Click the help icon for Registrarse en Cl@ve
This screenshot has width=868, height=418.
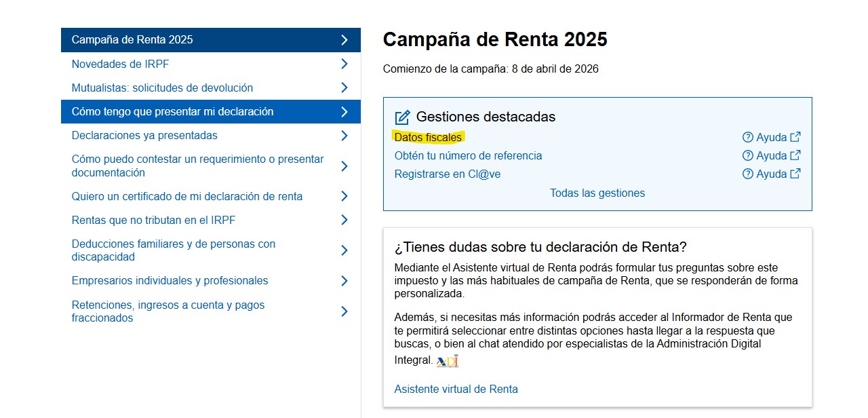748,174
